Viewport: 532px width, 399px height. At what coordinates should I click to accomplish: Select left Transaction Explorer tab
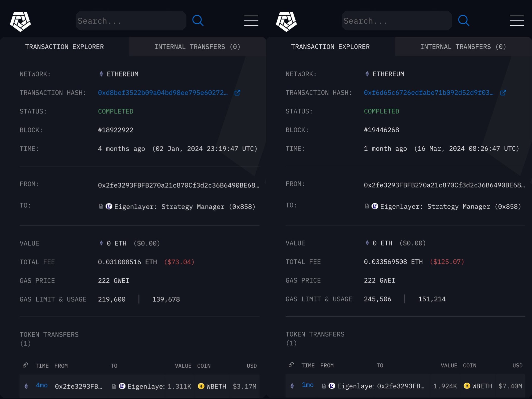[x=64, y=47]
